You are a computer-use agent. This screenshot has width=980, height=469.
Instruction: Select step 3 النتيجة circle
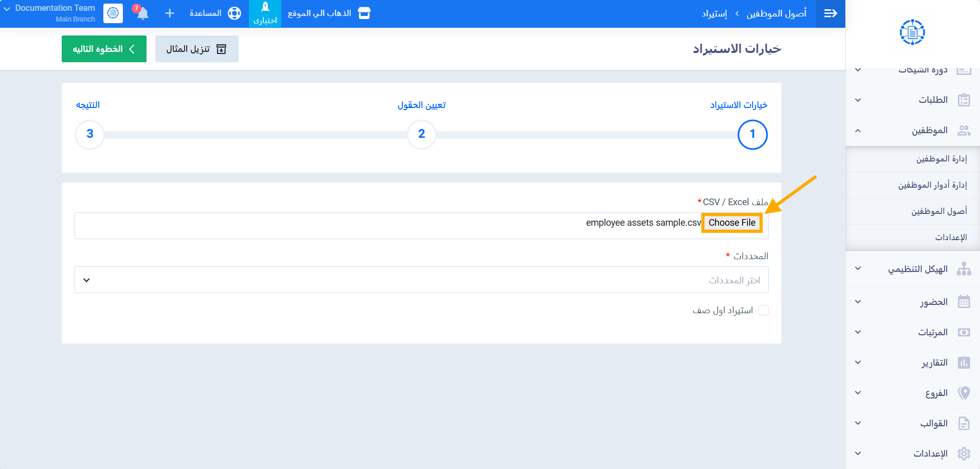[90, 135]
